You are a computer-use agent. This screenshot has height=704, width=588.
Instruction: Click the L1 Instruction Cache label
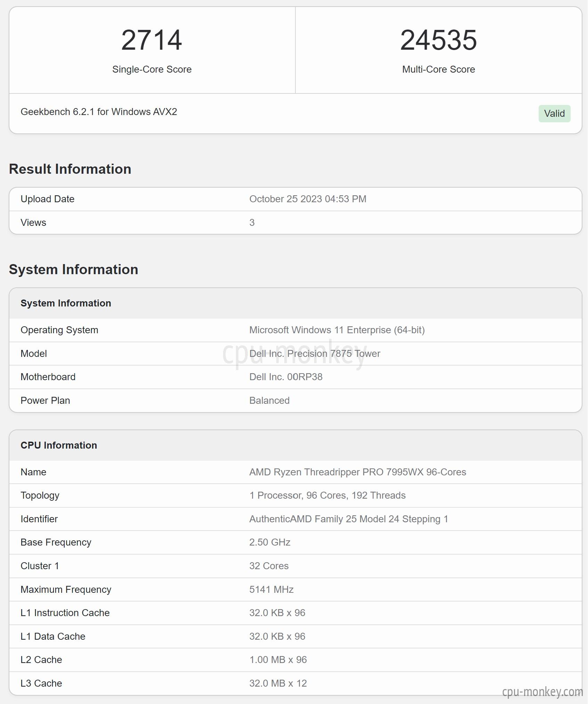[x=65, y=613]
